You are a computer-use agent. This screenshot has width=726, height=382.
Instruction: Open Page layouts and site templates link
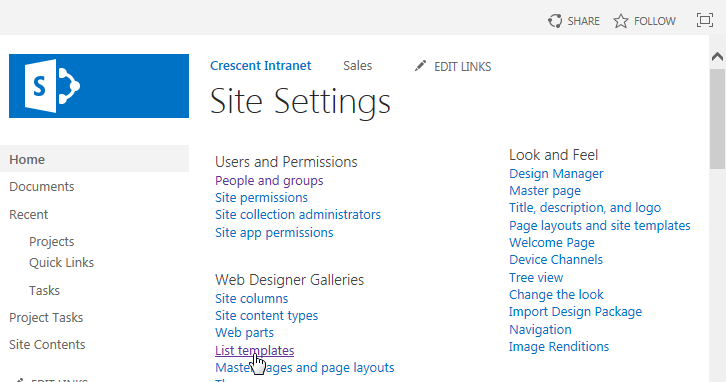click(600, 225)
